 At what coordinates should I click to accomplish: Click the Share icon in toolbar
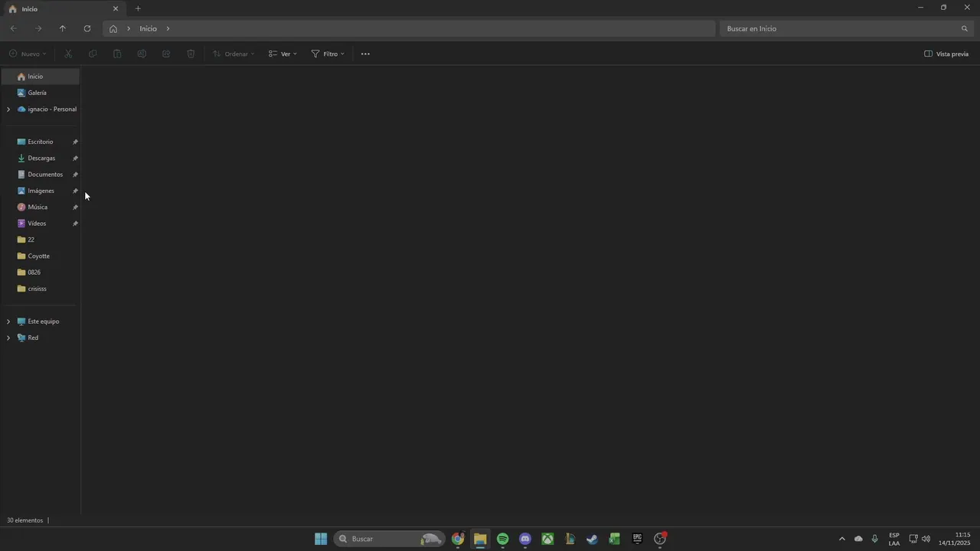(x=166, y=54)
